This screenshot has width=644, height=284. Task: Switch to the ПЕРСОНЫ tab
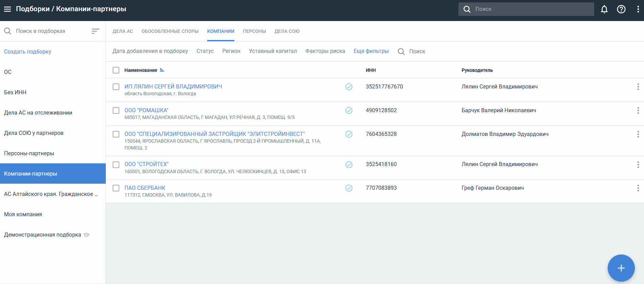pos(254,31)
